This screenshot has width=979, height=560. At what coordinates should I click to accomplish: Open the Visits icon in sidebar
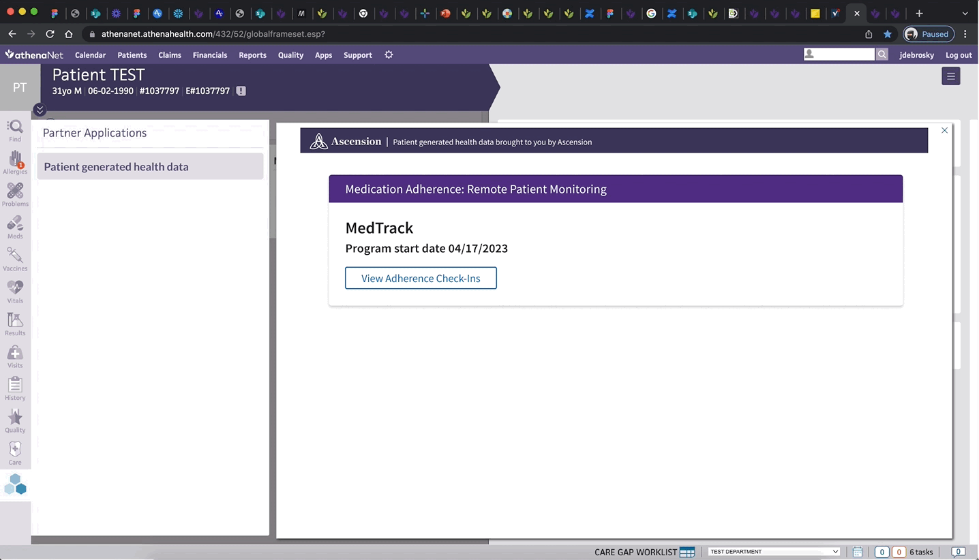[15, 356]
